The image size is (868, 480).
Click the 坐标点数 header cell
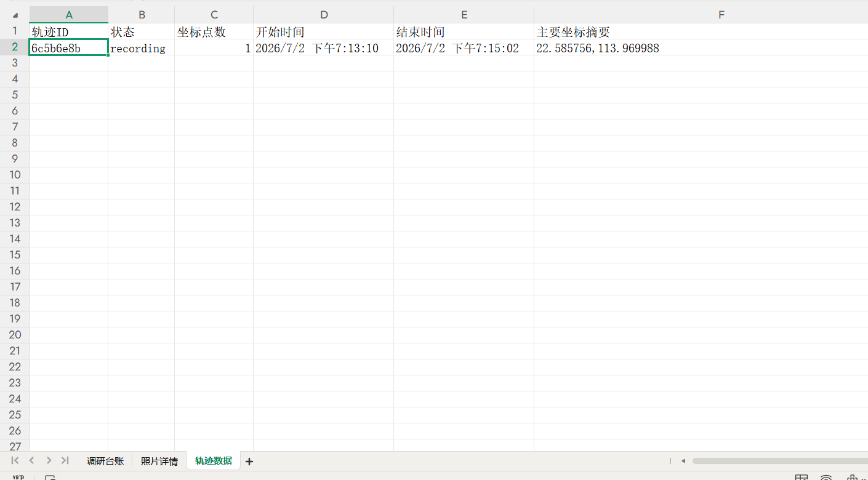[x=214, y=31]
